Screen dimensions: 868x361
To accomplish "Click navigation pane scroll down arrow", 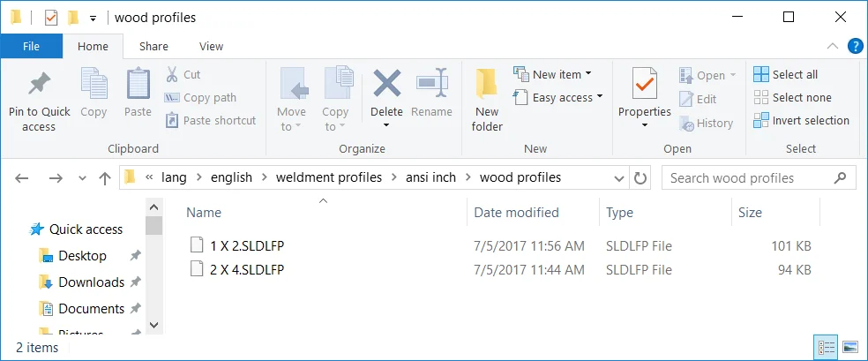I will click(153, 325).
